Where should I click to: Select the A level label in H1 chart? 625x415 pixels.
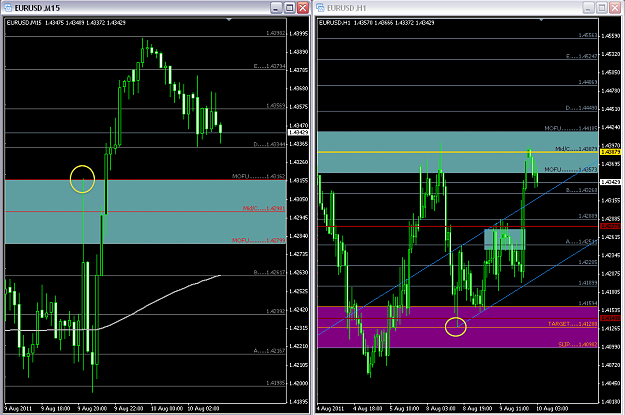tap(582, 242)
